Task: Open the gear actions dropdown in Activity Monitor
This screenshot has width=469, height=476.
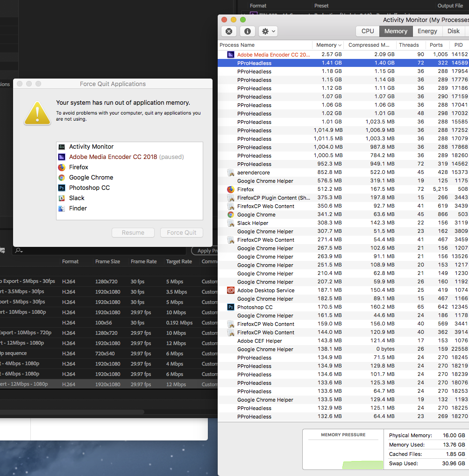Action: tap(268, 31)
